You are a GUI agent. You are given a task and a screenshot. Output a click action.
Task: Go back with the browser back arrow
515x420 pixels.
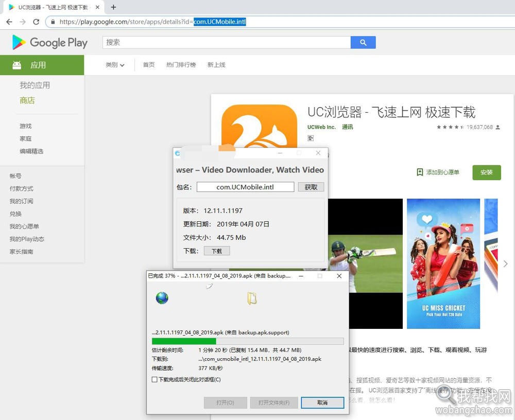point(9,22)
